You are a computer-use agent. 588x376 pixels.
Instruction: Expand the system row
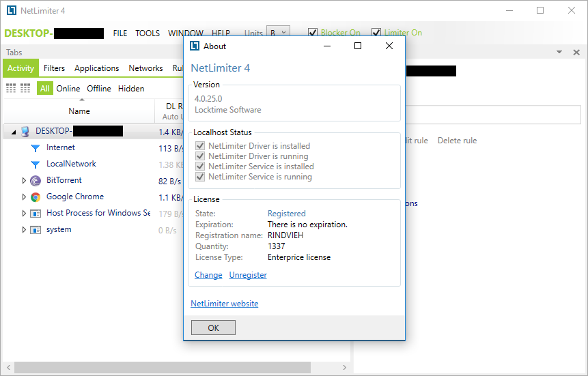tap(24, 230)
